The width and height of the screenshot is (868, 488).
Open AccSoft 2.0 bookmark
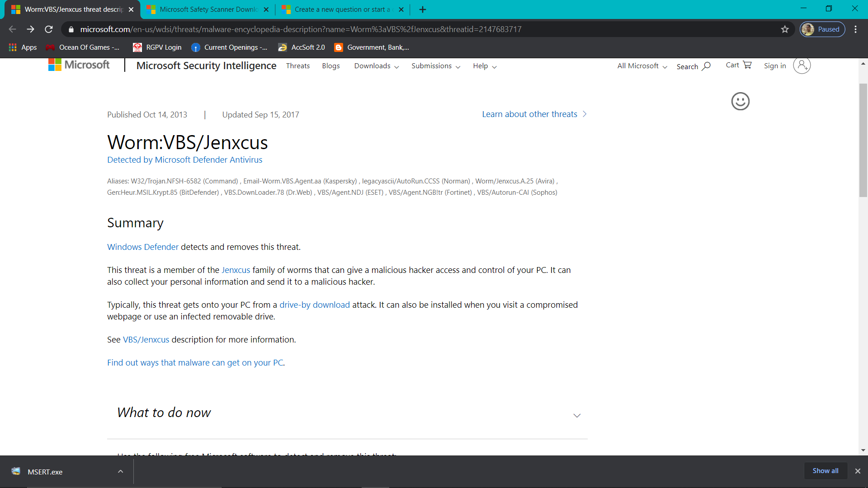pyautogui.click(x=302, y=47)
